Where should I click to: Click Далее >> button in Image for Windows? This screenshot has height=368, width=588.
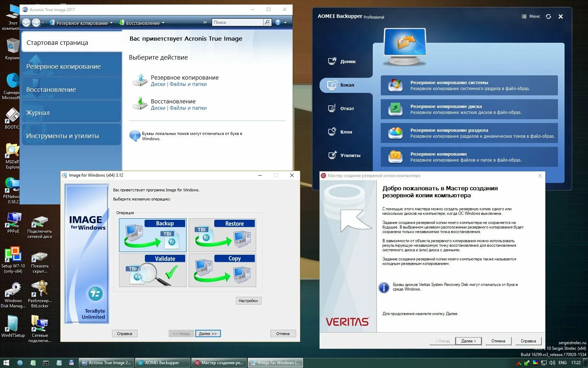pyautogui.click(x=208, y=334)
